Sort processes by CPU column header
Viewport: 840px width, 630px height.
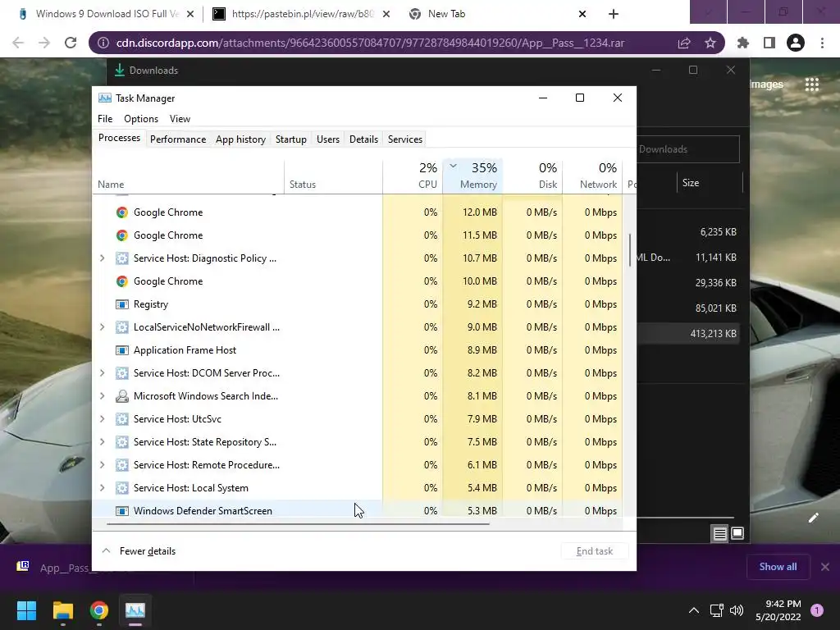coord(413,176)
